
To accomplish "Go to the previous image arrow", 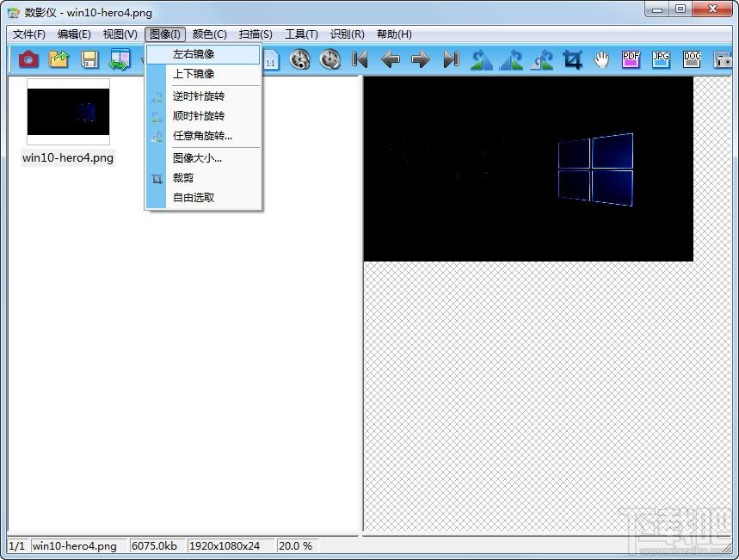I will [391, 59].
